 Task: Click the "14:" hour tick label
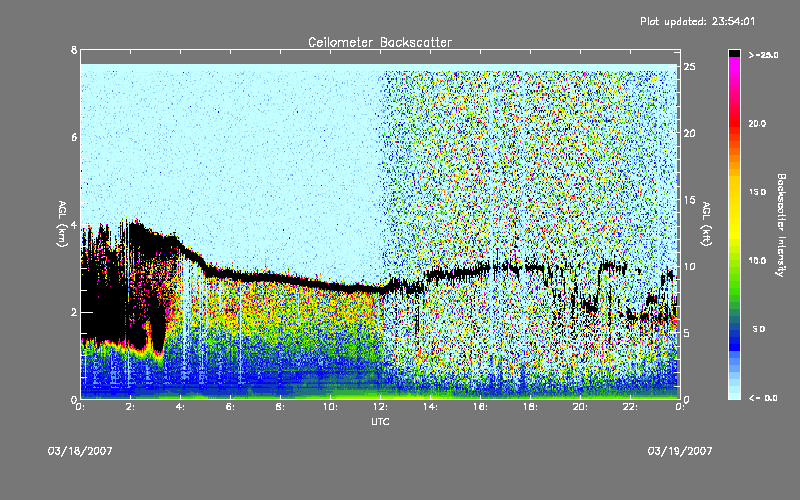point(431,407)
